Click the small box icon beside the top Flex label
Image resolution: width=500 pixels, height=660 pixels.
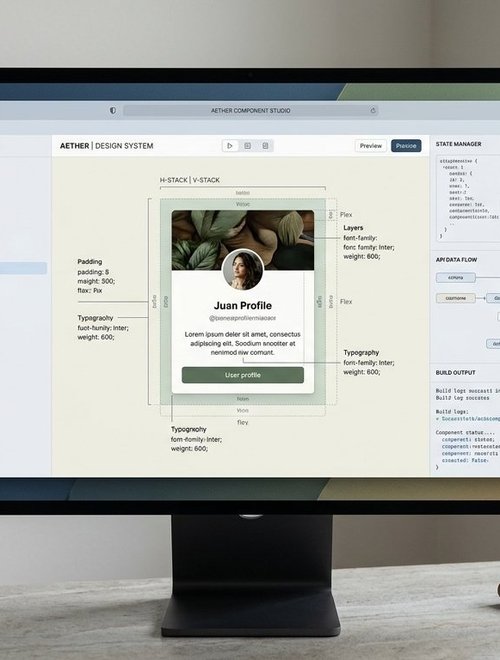[x=331, y=215]
